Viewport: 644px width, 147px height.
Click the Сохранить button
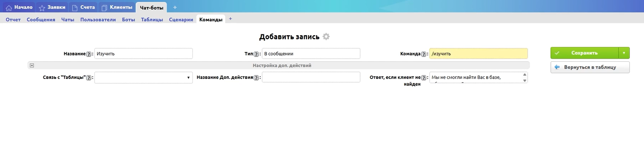pyautogui.click(x=584, y=53)
